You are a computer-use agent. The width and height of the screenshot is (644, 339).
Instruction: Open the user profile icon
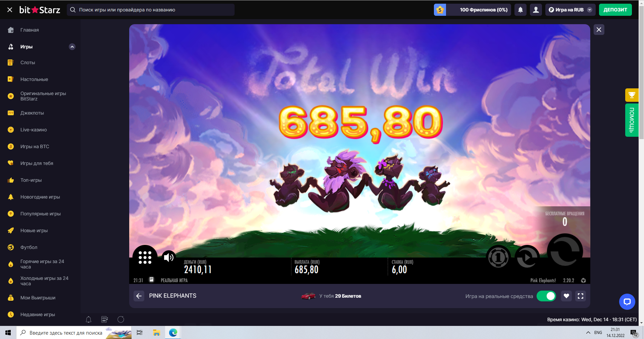pyautogui.click(x=536, y=10)
